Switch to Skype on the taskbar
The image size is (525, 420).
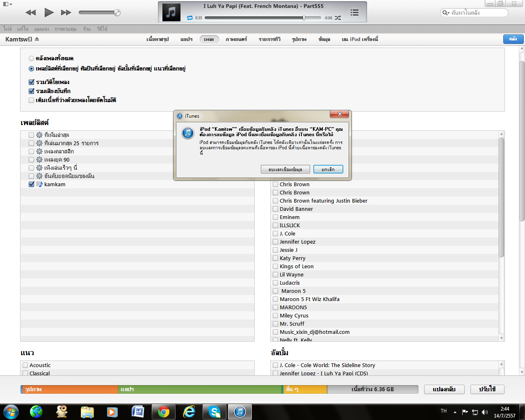(214, 411)
